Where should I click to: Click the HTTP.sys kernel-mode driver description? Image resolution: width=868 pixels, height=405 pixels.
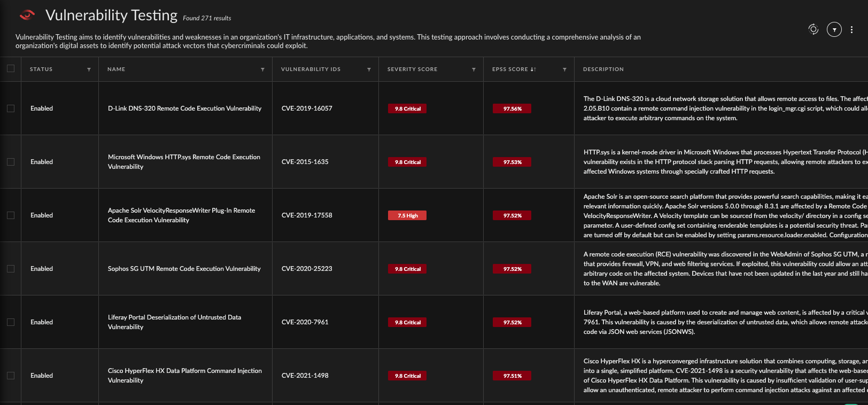[725, 162]
